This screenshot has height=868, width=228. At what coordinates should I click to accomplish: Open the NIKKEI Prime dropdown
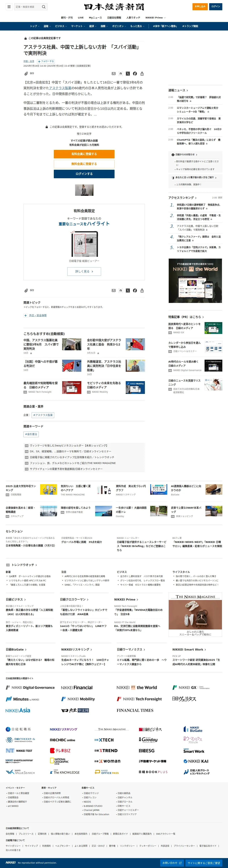(x=156, y=18)
